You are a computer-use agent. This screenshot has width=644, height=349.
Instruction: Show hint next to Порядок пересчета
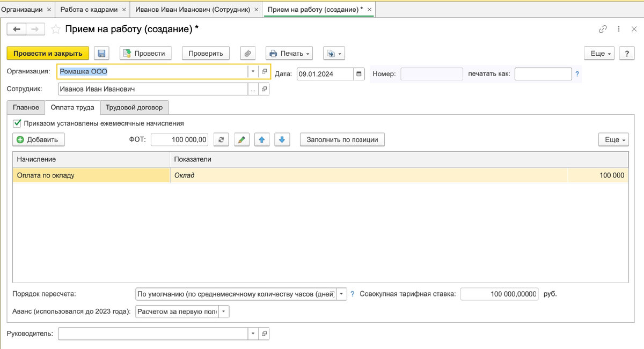tap(353, 294)
